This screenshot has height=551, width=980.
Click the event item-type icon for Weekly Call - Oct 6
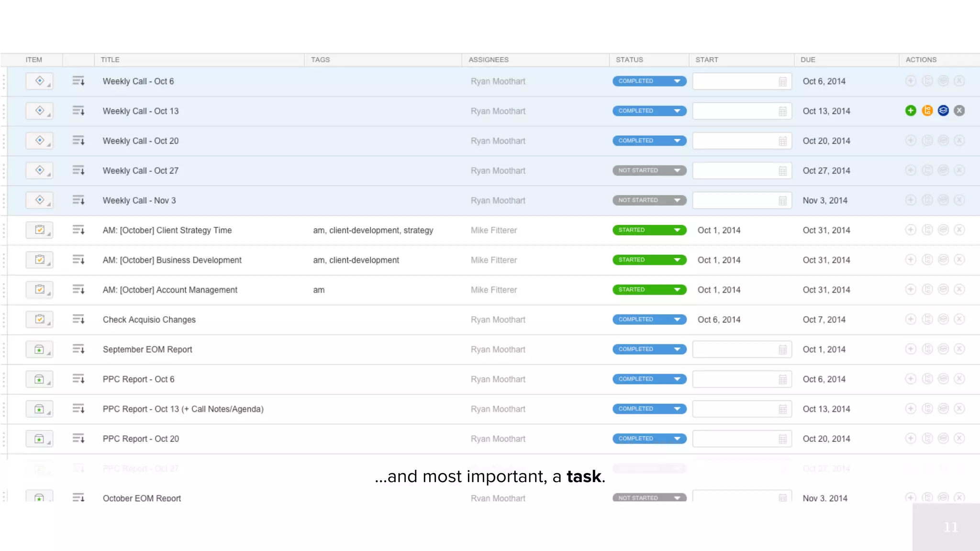coord(40,81)
